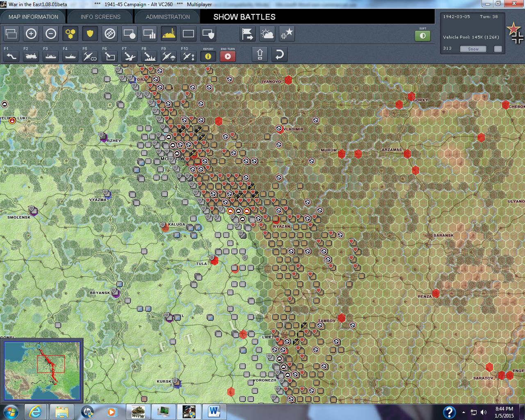Select F2 rail locomotive mode

point(31,56)
